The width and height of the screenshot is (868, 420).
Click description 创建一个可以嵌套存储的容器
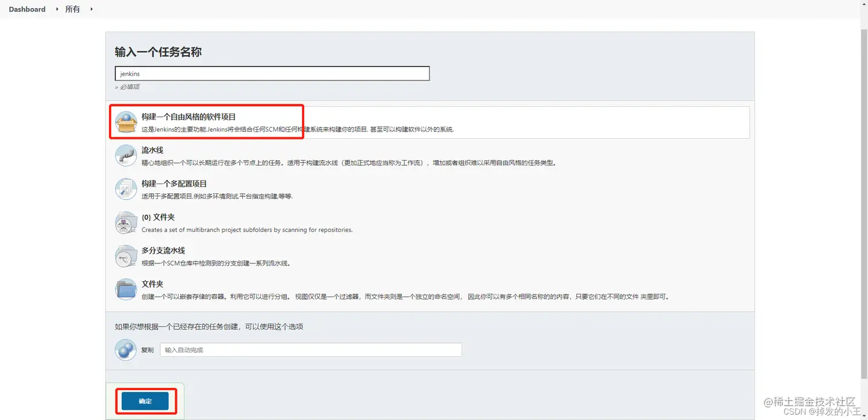(405, 297)
